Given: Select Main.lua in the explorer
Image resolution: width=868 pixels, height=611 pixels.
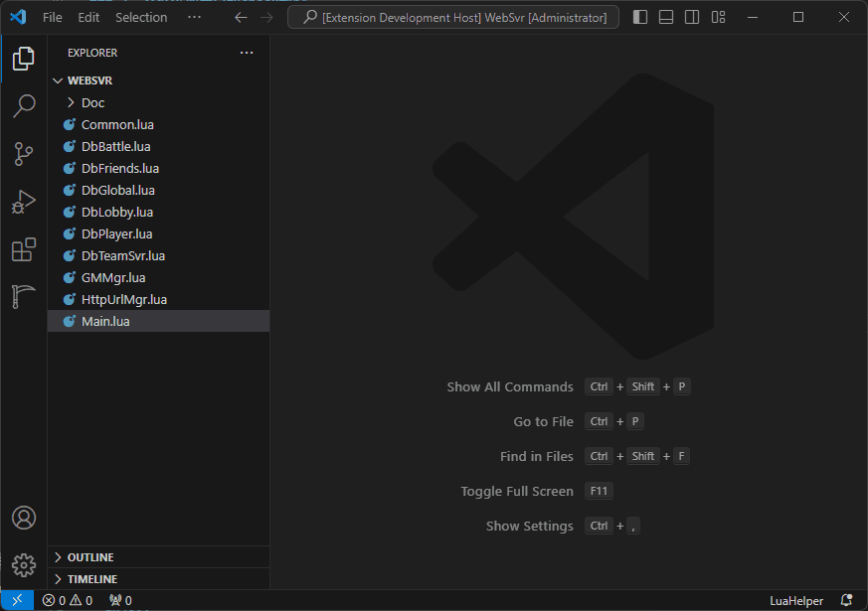Looking at the screenshot, I should [158, 321].
